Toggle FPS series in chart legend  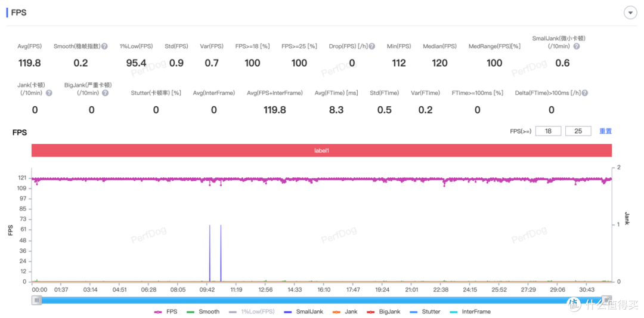coord(166,311)
